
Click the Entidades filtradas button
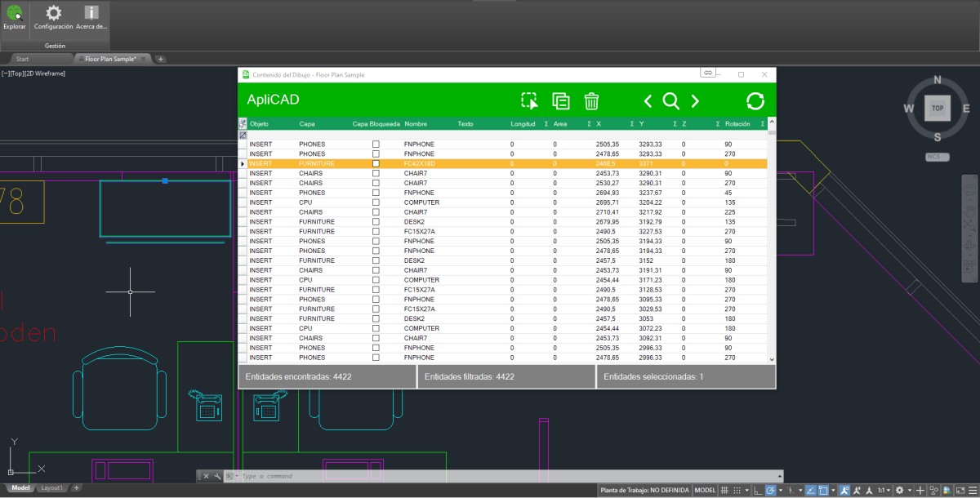pos(506,376)
